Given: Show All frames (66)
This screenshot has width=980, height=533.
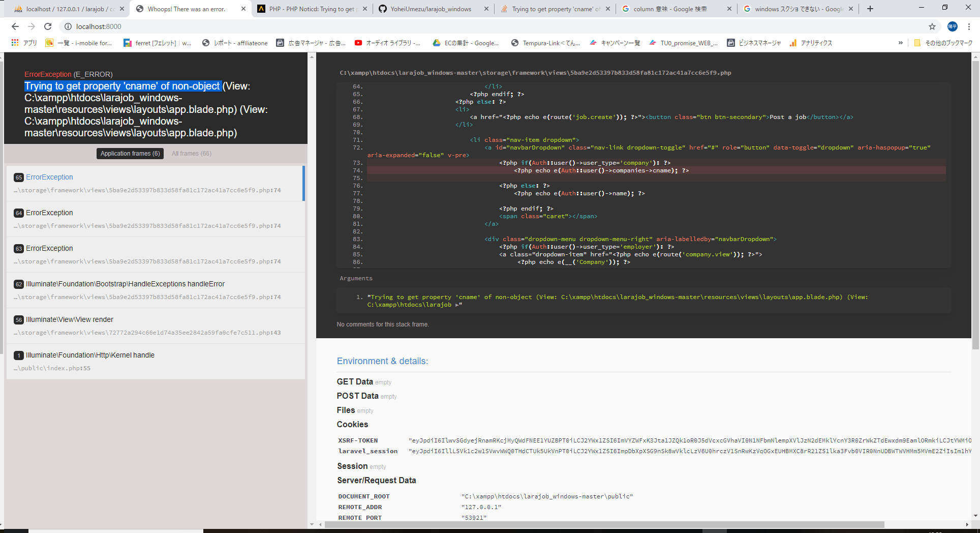Looking at the screenshot, I should (x=192, y=154).
